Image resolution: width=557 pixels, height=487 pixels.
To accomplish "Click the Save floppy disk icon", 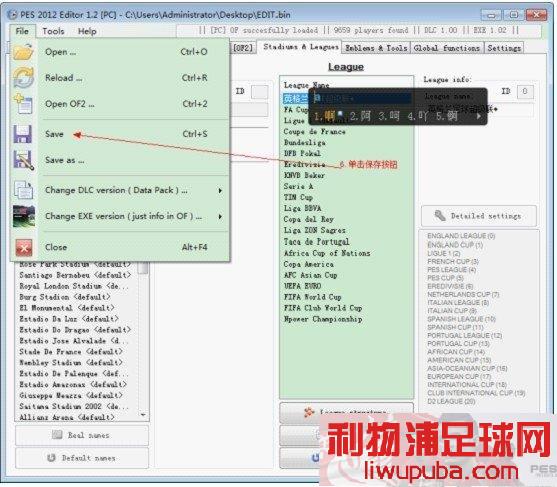I will [23, 134].
